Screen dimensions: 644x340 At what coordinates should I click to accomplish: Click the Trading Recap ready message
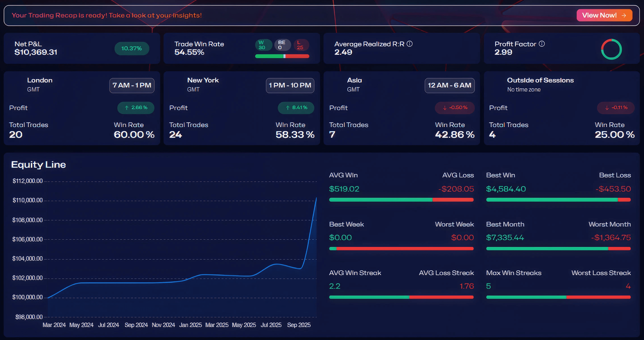107,15
